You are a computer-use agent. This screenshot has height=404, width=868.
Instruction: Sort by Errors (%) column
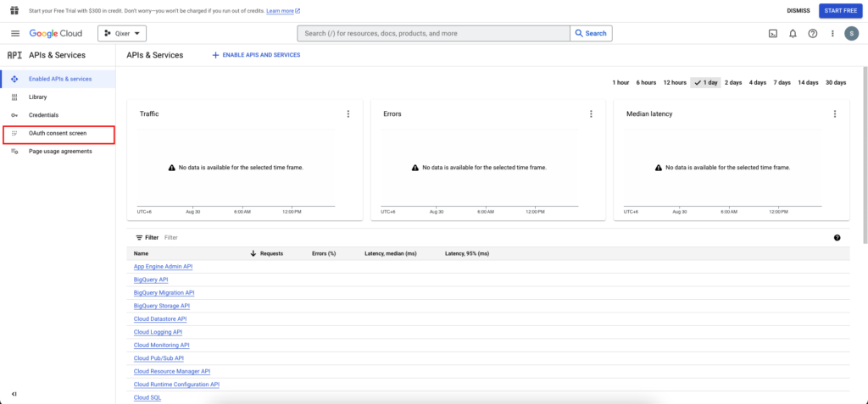tap(324, 253)
